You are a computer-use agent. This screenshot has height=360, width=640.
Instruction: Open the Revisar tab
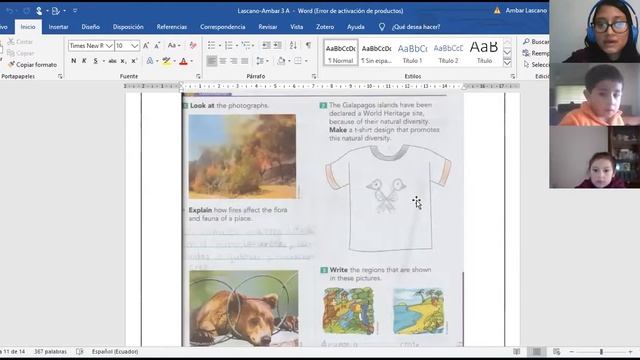pos(268,27)
